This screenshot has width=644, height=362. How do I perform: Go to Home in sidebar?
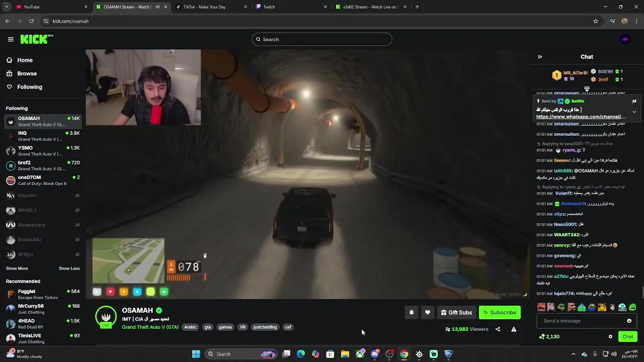tap(20, 60)
